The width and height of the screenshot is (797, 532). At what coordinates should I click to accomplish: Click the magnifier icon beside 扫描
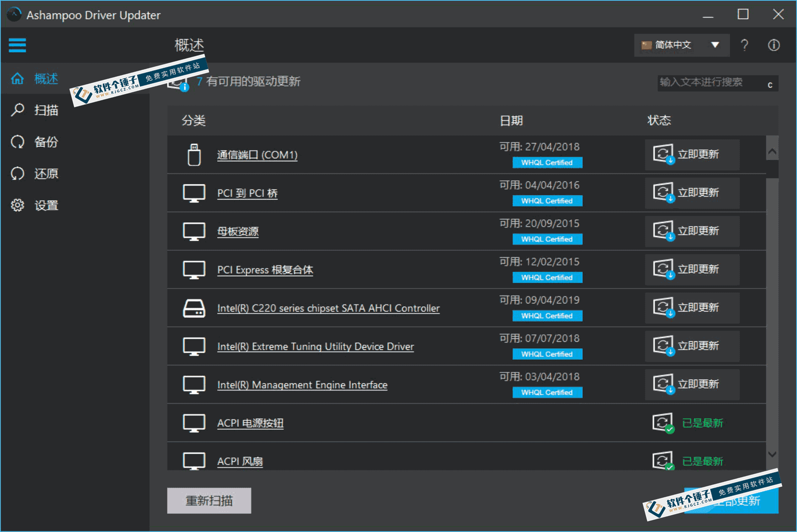click(x=17, y=110)
